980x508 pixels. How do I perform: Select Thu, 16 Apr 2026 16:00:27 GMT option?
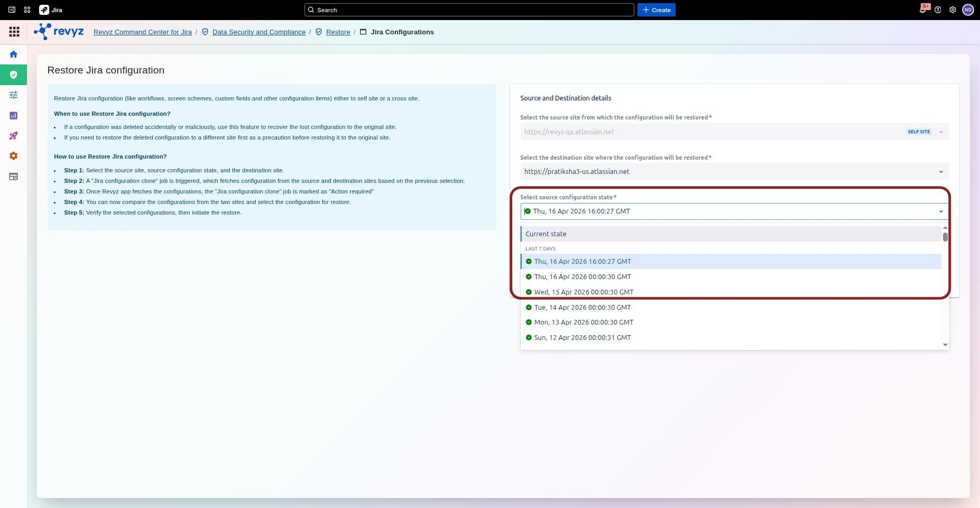(731, 261)
